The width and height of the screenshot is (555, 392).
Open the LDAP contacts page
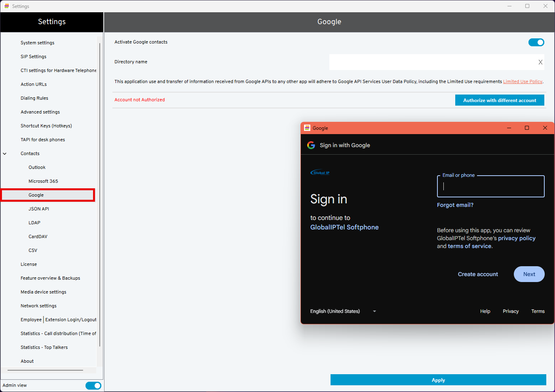[34, 223]
